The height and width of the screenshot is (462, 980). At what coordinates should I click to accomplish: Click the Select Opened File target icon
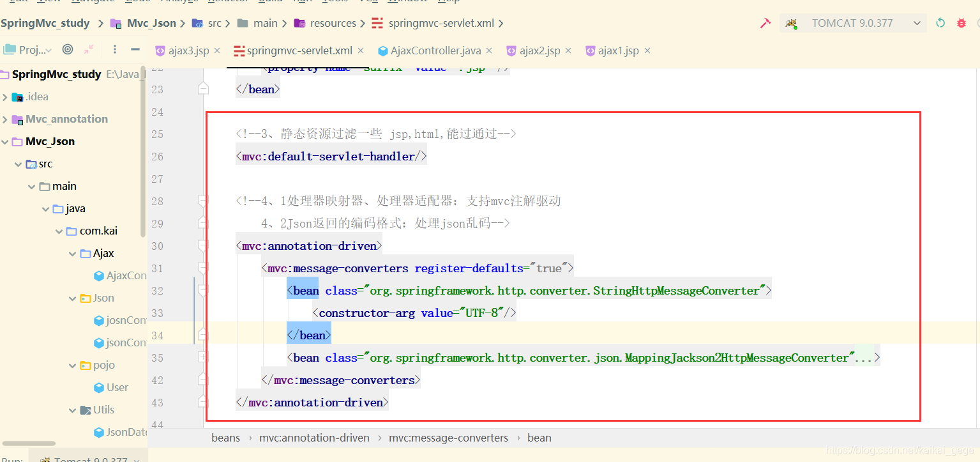(x=68, y=49)
